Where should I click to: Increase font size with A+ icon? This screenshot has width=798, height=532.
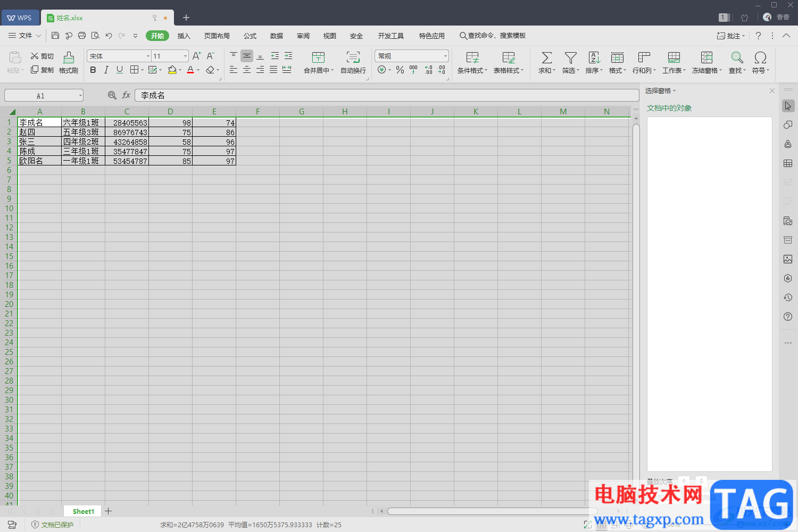pyautogui.click(x=197, y=56)
